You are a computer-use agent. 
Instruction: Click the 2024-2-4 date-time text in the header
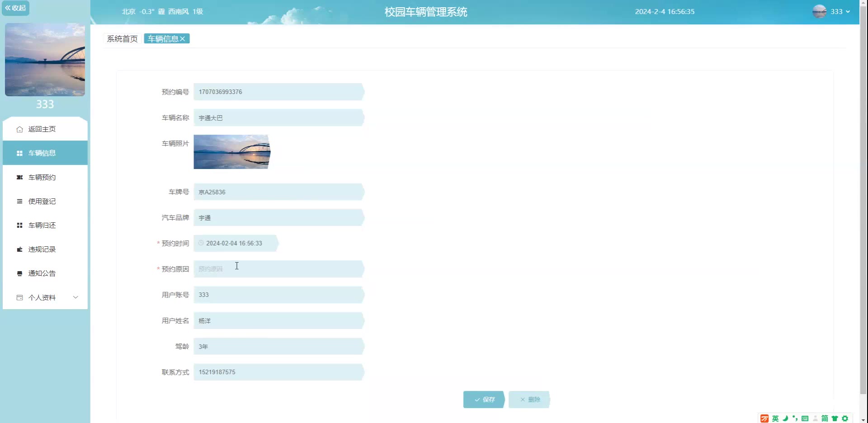665,12
